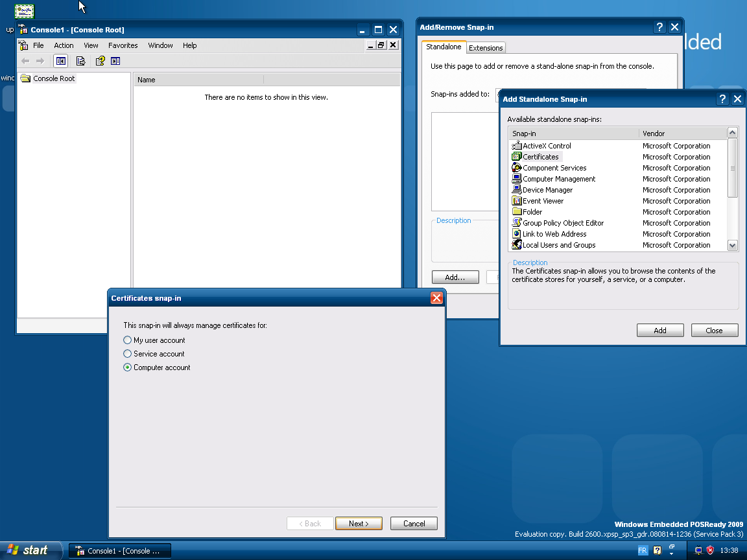Screen dimensions: 747x560
Task: Select Service account option
Action: 154,354
